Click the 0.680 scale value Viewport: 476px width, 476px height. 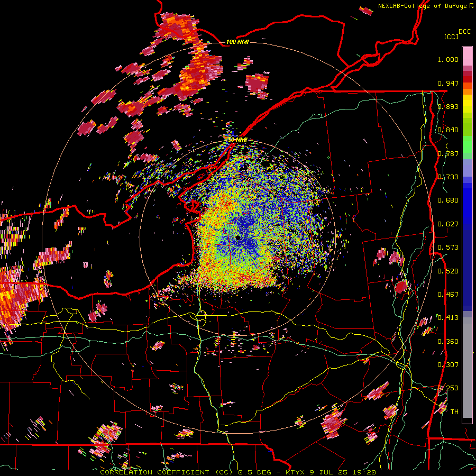point(448,200)
